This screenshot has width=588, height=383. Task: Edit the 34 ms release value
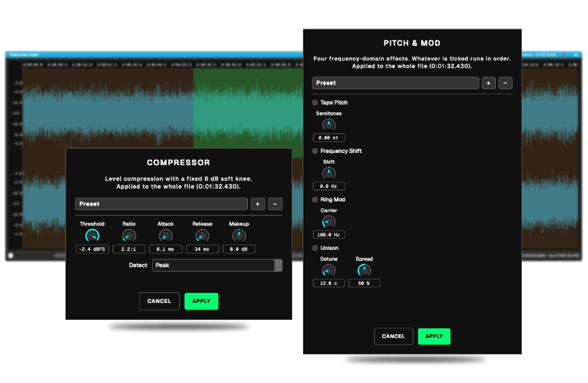pyautogui.click(x=202, y=249)
